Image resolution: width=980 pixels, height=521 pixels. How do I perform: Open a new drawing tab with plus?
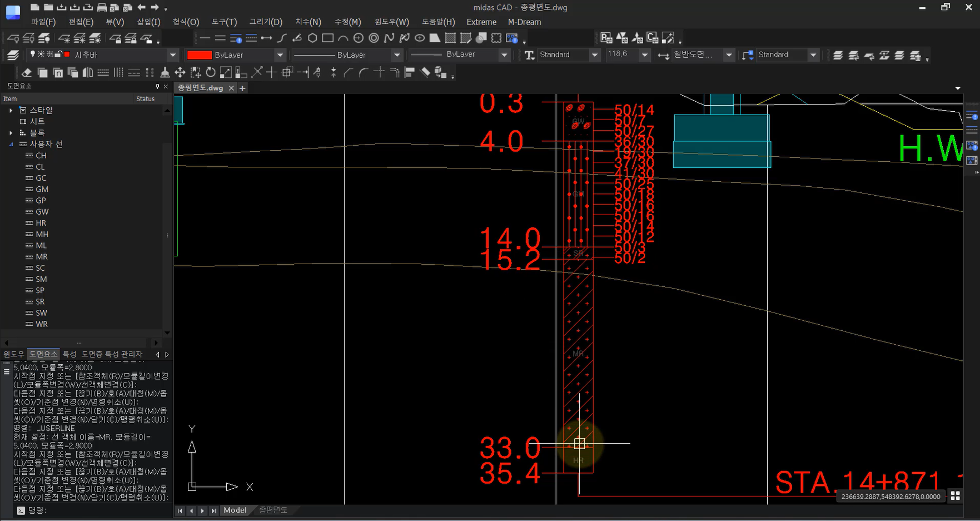click(x=242, y=88)
